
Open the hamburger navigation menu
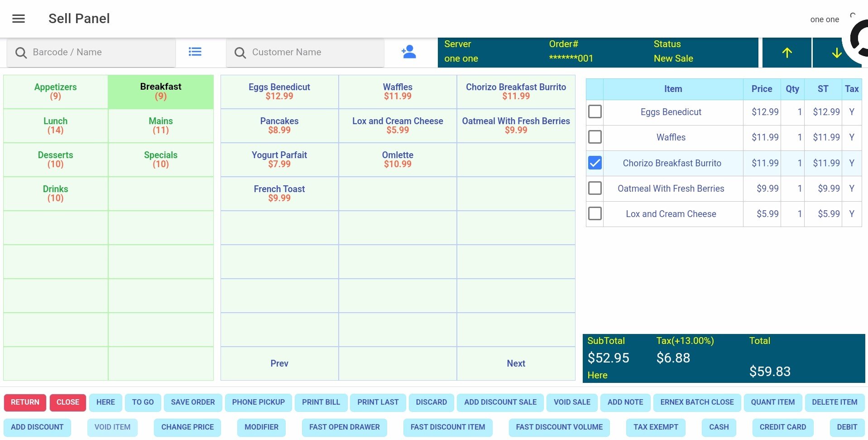point(19,19)
